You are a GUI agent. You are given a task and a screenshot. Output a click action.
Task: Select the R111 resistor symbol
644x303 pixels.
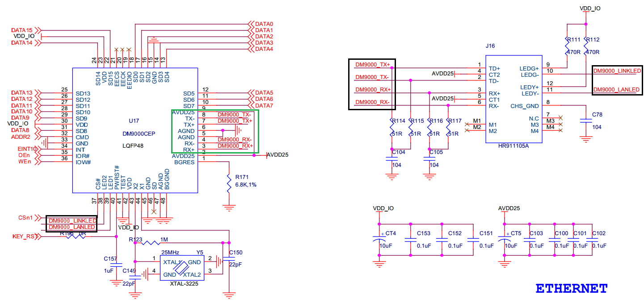point(567,46)
